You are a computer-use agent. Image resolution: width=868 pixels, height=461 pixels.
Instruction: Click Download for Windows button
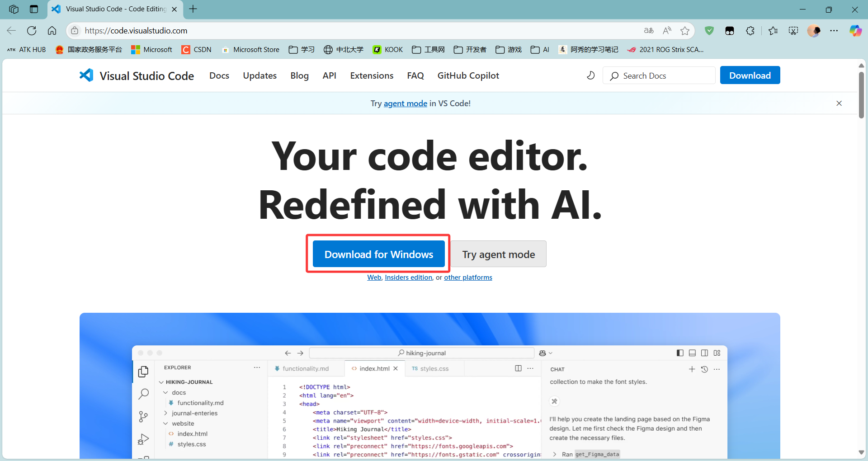coord(379,254)
